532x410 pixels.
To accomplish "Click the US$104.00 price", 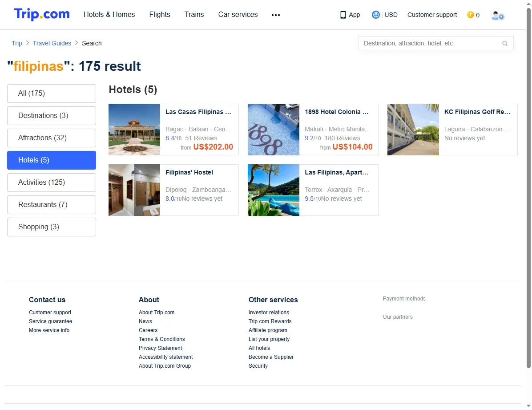I will [353, 147].
